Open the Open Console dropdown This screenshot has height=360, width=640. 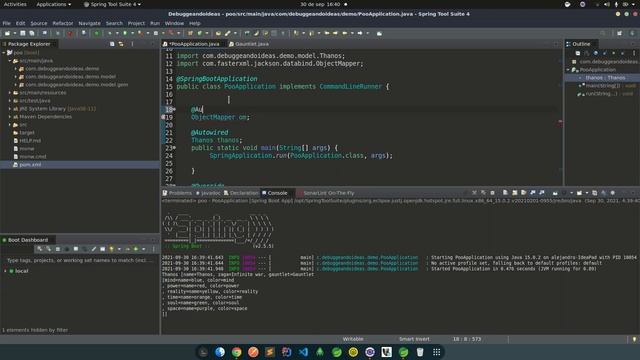coord(587,193)
